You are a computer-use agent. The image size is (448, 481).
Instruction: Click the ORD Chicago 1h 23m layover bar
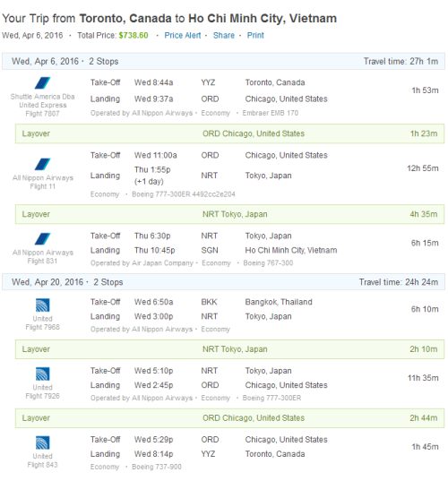(229, 133)
